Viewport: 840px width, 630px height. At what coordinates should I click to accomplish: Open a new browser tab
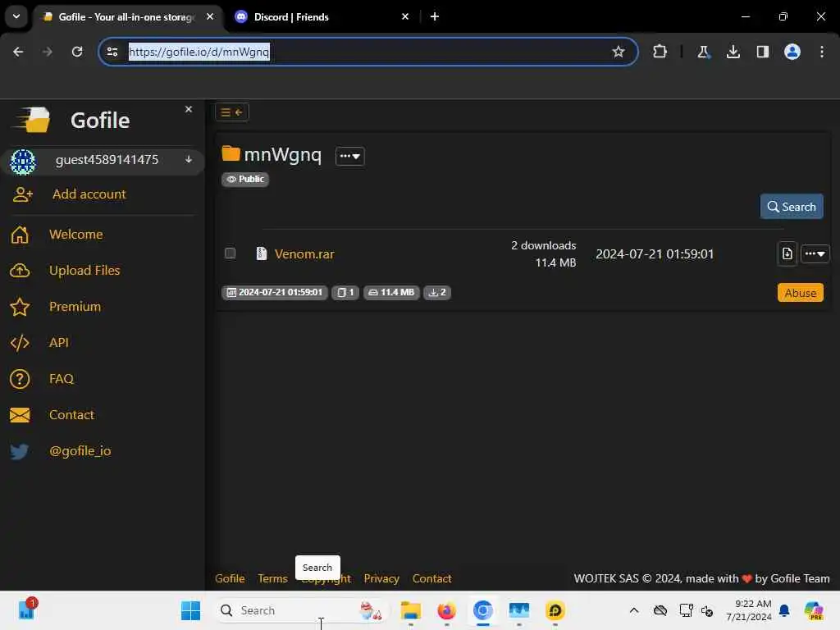point(435,16)
